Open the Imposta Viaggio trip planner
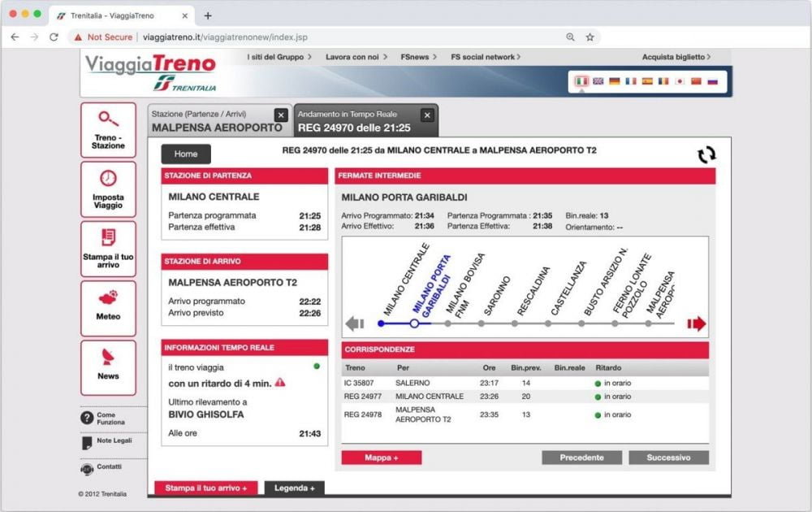Screen dimensions: 812x512 pos(109,189)
